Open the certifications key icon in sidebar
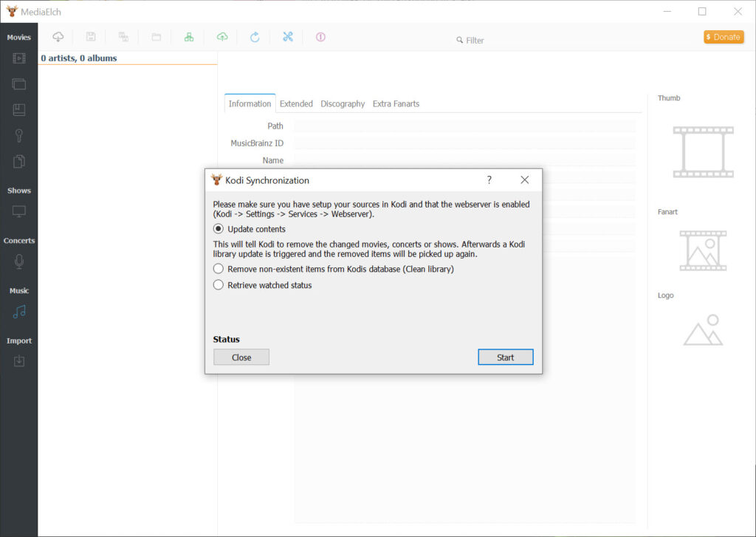 [x=18, y=136]
